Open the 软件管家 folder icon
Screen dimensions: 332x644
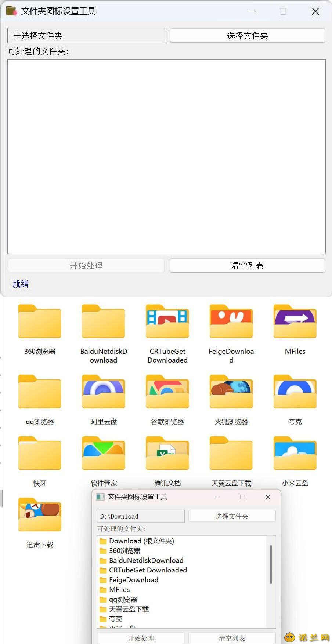tap(104, 454)
